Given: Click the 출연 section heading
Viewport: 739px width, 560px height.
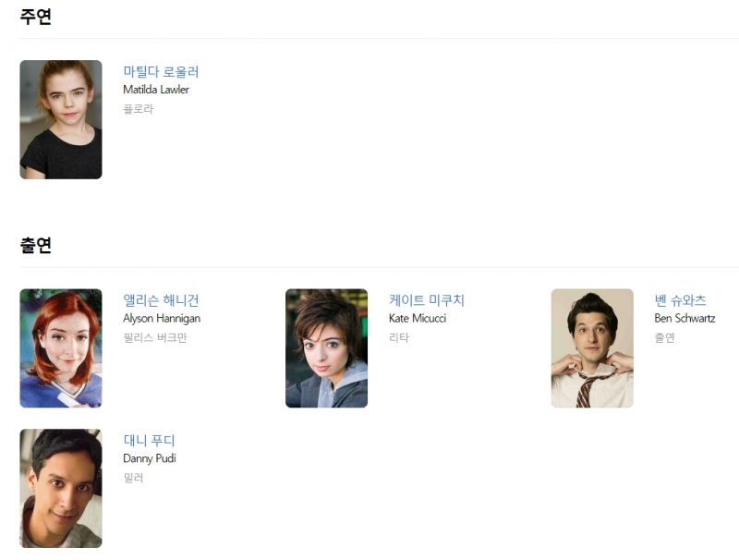Looking at the screenshot, I should pos(36,245).
